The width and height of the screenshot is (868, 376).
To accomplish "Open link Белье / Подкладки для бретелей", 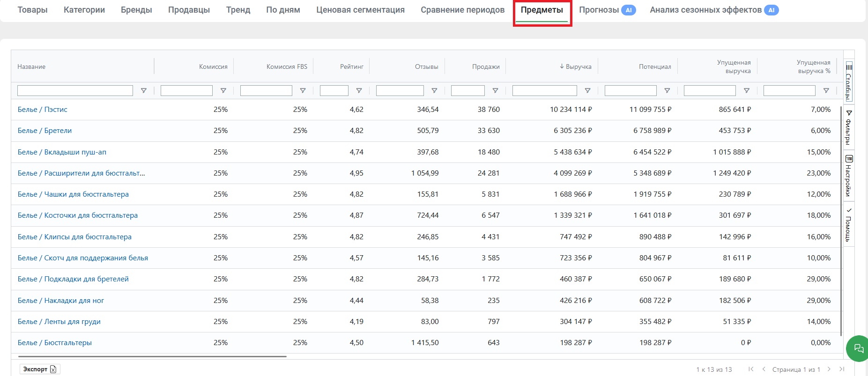I will [73, 279].
